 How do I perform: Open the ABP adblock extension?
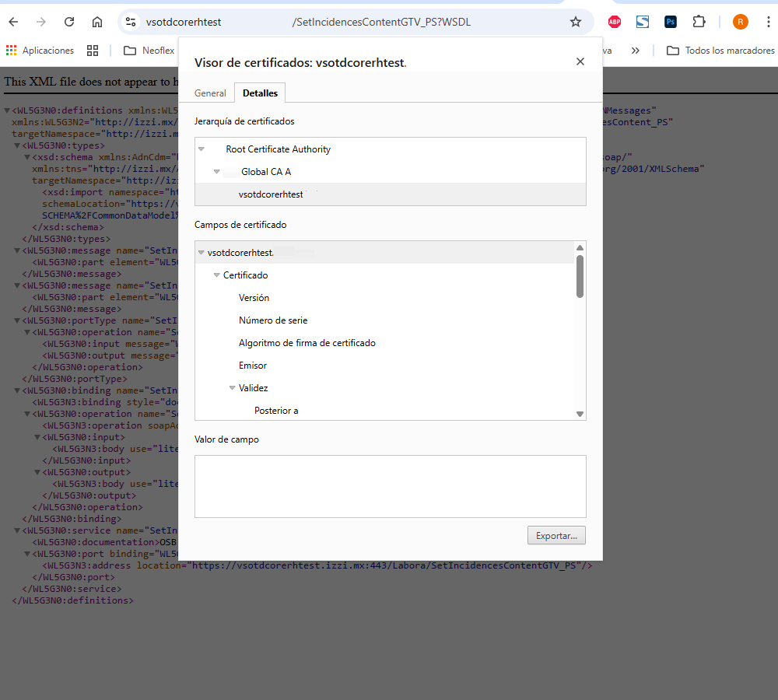615,22
